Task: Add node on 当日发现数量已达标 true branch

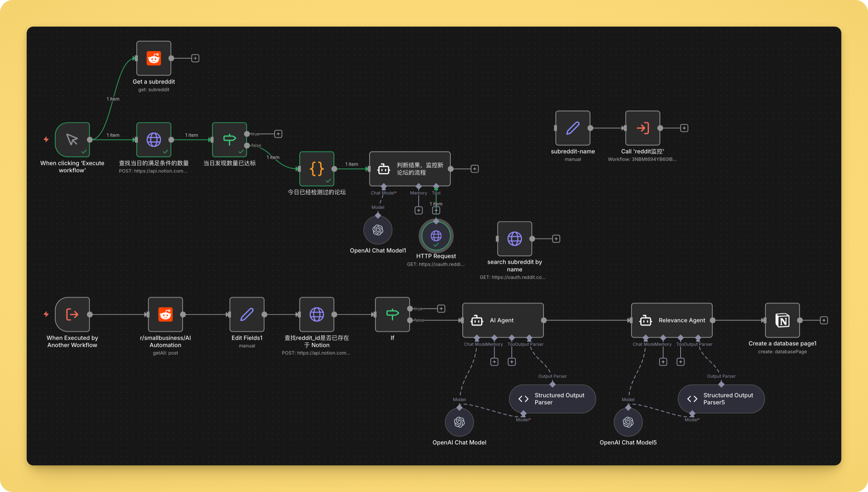Action: 278,134
